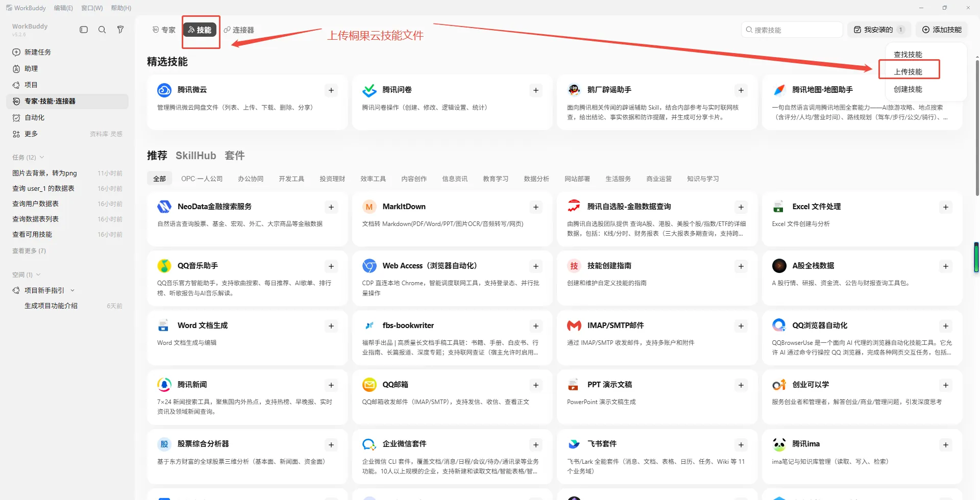Click the 我安装的 button
980x500 pixels.
pos(878,30)
